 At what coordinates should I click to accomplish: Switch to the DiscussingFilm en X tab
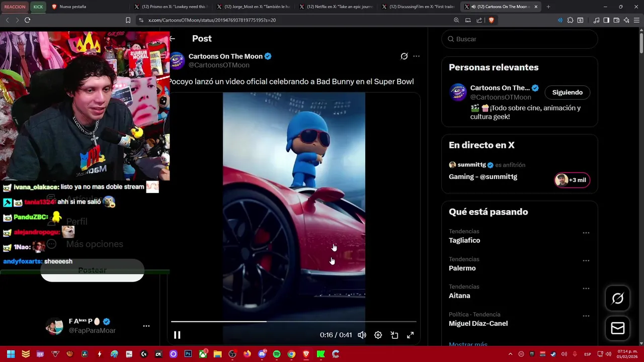(419, 7)
